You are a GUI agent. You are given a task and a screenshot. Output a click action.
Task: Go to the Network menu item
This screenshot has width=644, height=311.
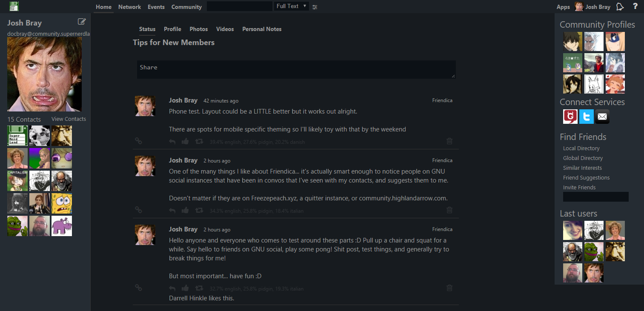tap(129, 7)
